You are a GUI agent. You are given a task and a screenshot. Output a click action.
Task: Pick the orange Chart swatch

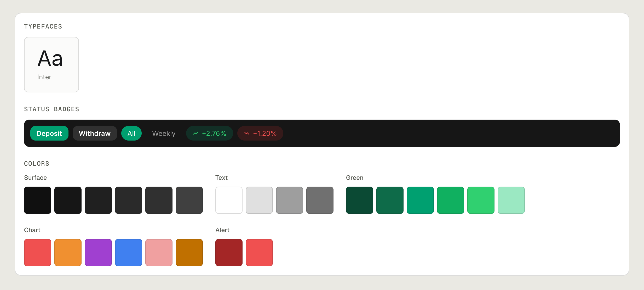(x=68, y=253)
